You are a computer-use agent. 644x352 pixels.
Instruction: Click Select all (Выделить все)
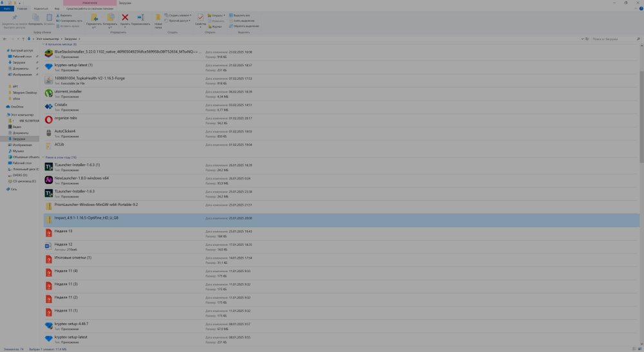coord(240,15)
